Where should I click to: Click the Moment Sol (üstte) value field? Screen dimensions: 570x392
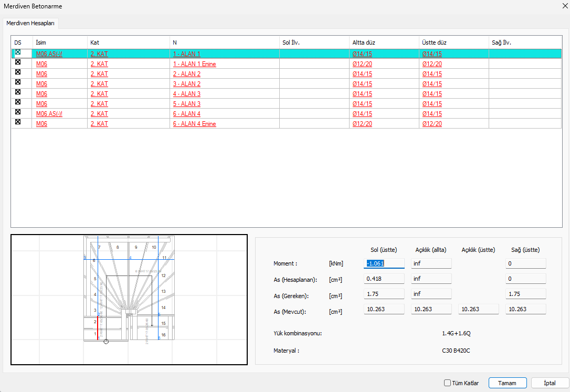coord(384,263)
